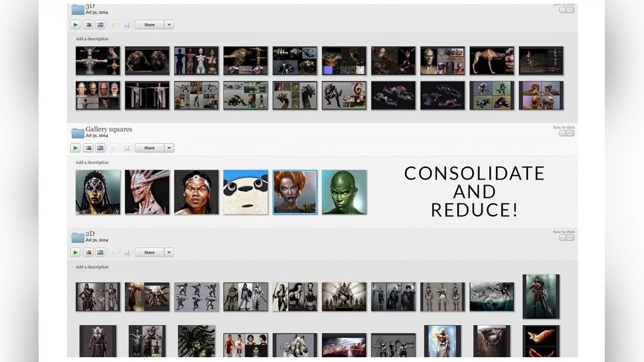Open Share dropdown arrow in 2D folder

(x=169, y=253)
